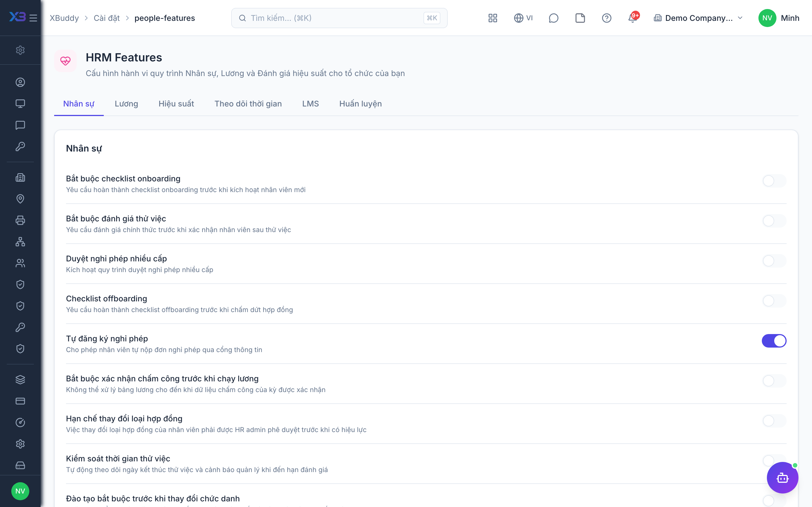This screenshot has height=507, width=812.
Task: Open the AI assistant robot button
Action: (782, 477)
